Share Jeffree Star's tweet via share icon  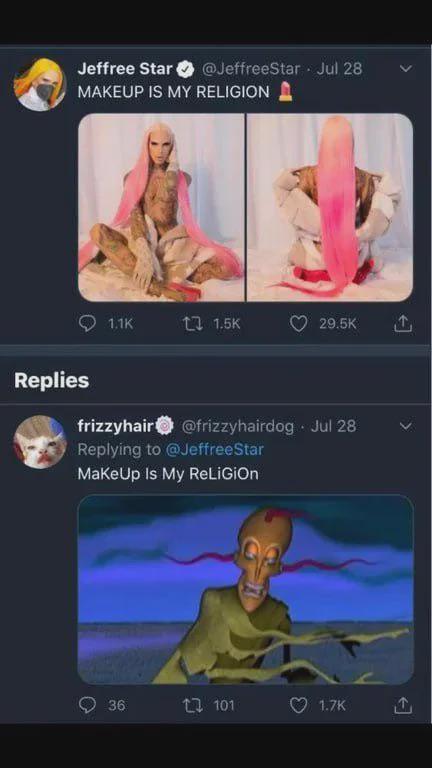coord(404,323)
